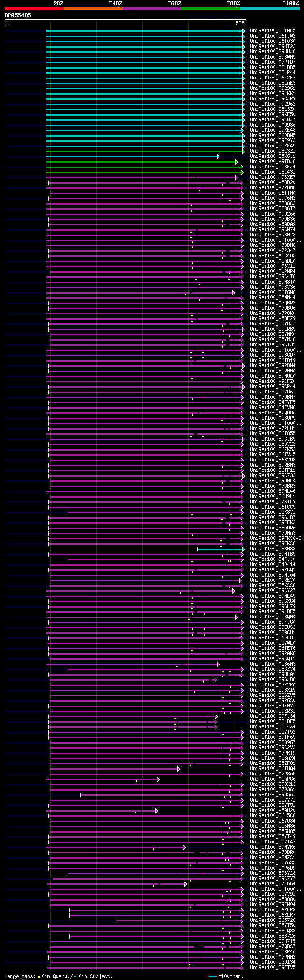The width and height of the screenshot is (304, 980).
Task: Select the label UniRef100_Q9LRB5
Action: coord(273,329)
